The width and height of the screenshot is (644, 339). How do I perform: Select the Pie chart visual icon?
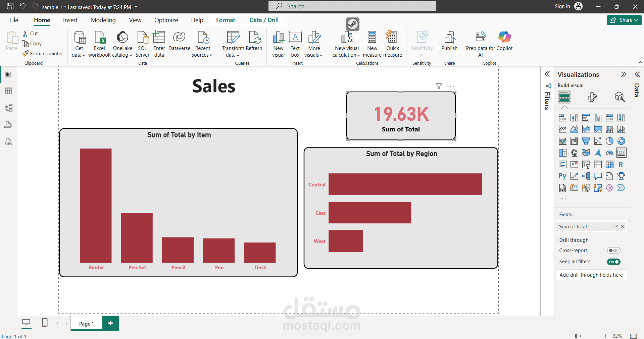coord(609,141)
